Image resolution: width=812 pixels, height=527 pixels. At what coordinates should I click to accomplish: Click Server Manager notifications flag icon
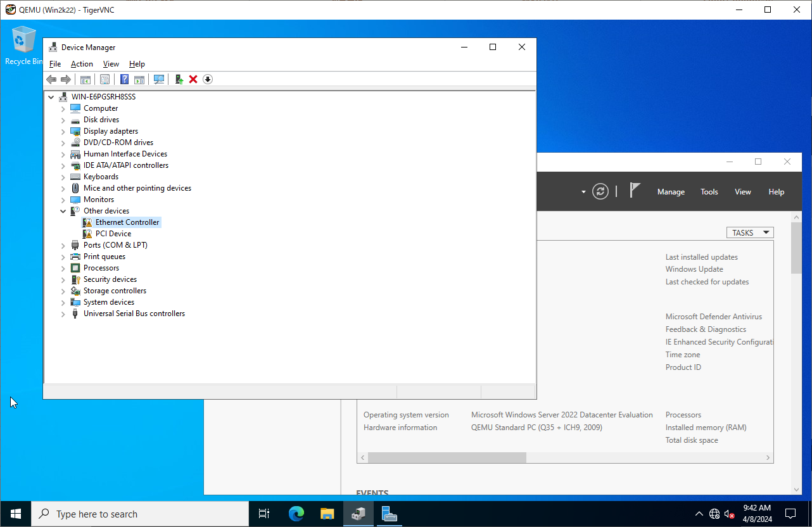coord(635,190)
